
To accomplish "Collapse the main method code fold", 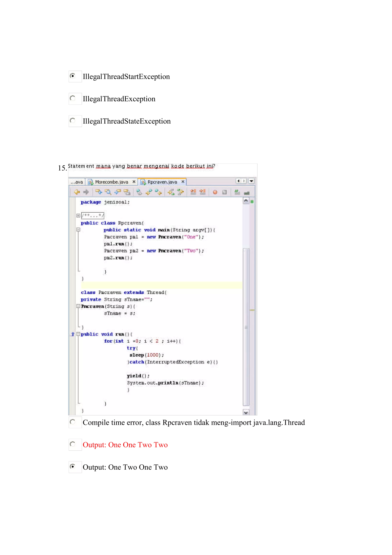I will (x=78, y=229).
